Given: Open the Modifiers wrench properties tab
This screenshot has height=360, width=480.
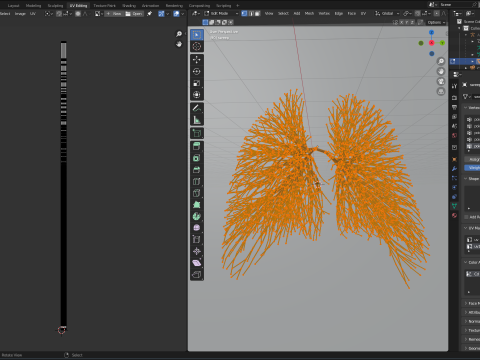Looking at the screenshot, I should 454,169.
